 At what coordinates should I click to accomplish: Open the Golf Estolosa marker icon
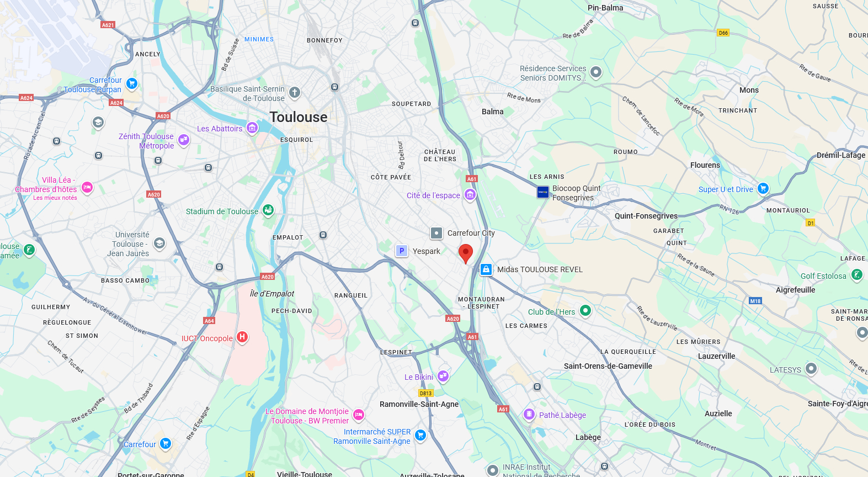856,274
